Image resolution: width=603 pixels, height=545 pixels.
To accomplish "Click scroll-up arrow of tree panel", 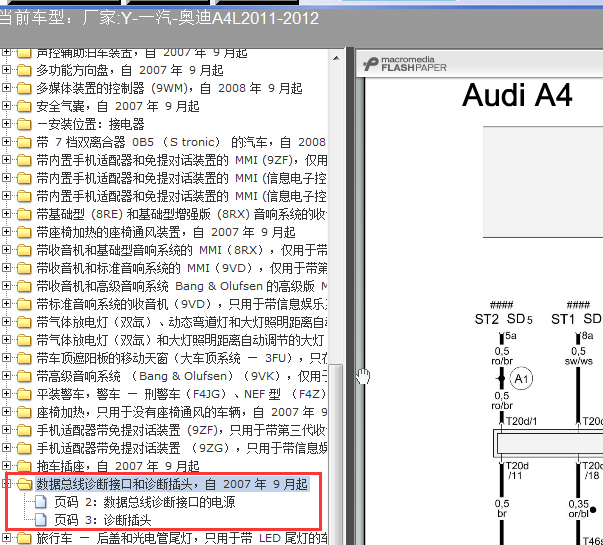I will [x=336, y=58].
